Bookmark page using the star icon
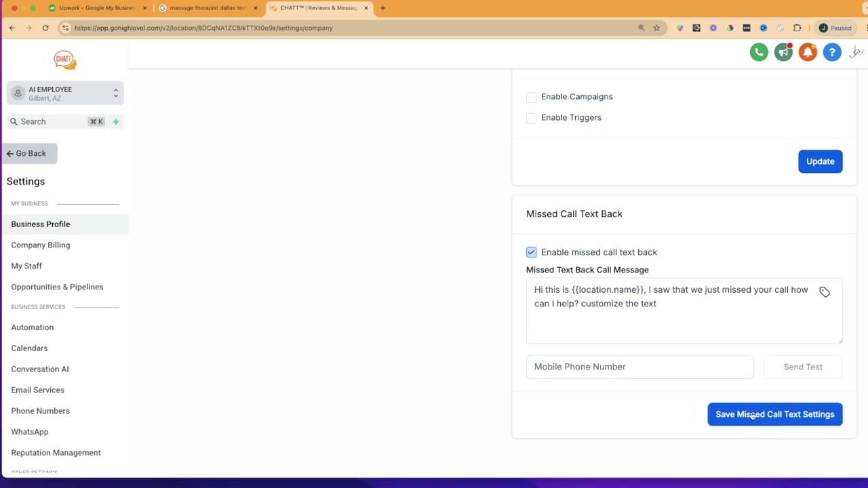Screen dimensions: 868x488 pyautogui.click(x=656, y=28)
